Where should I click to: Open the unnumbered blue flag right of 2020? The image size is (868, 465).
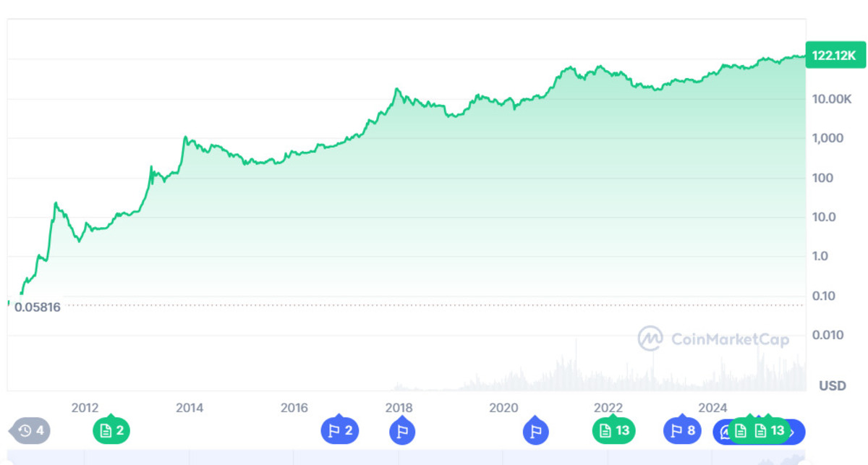pyautogui.click(x=535, y=431)
